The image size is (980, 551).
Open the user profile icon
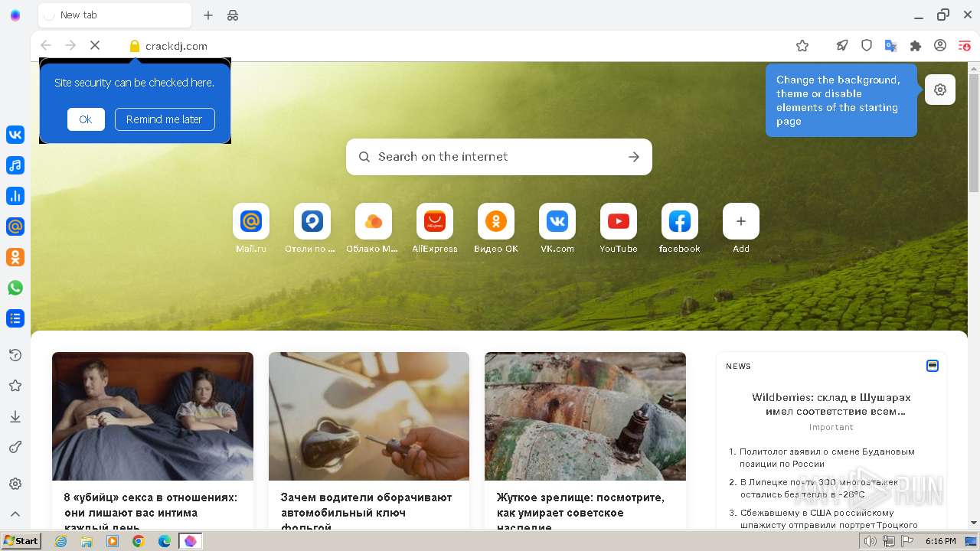pos(940,46)
